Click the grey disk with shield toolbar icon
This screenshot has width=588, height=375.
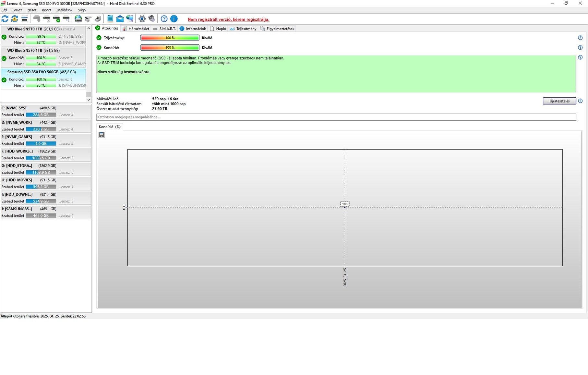[x=37, y=19]
